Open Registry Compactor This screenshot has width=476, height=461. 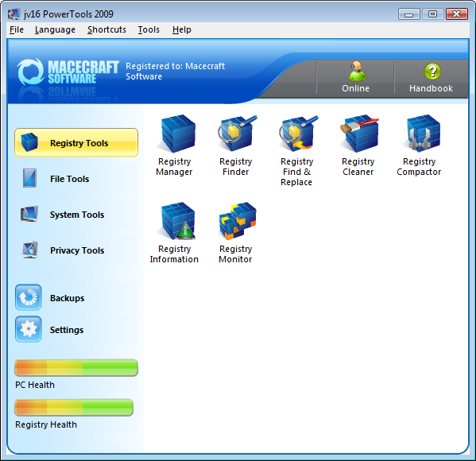click(419, 145)
